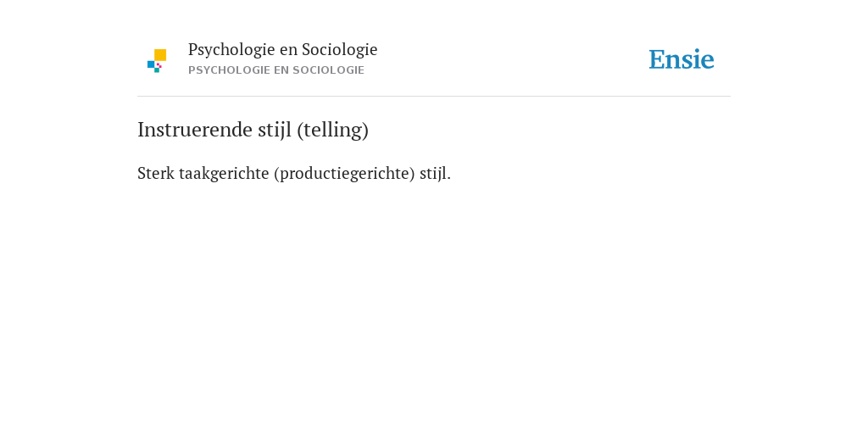Click the final word "stijl." in the definition

coord(435,175)
